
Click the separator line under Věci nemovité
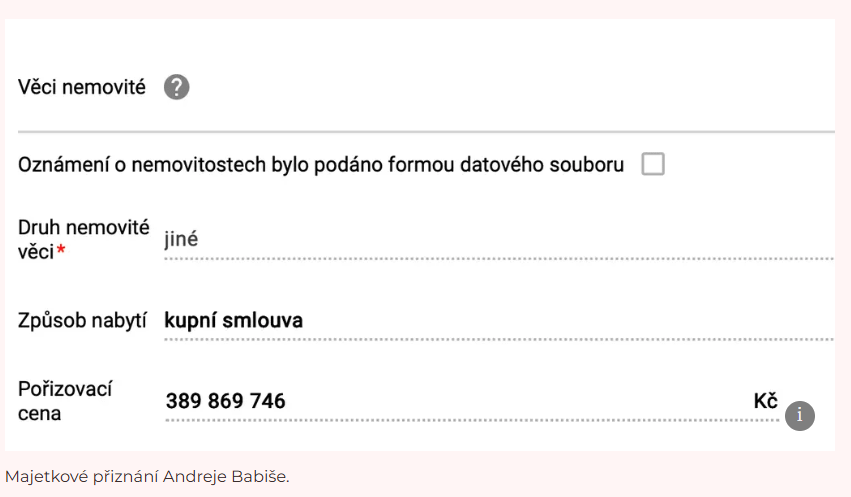click(426, 131)
